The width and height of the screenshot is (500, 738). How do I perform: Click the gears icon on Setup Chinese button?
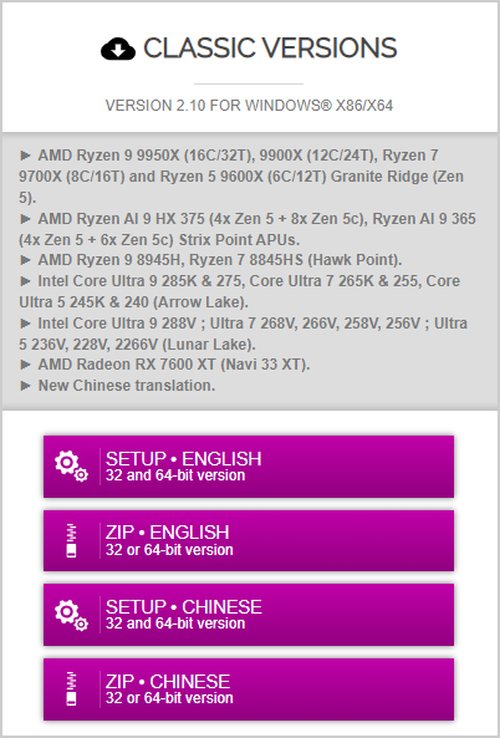[x=71, y=615]
